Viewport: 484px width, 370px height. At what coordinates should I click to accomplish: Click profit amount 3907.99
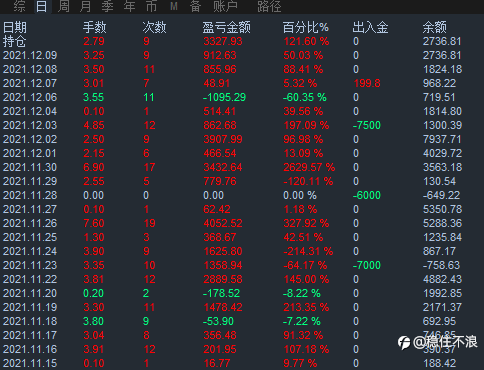coord(223,139)
